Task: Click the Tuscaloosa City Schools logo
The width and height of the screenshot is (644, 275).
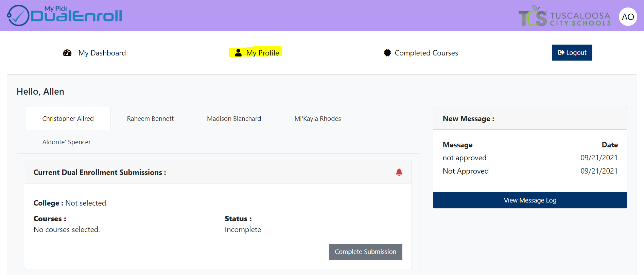Action: point(564,16)
